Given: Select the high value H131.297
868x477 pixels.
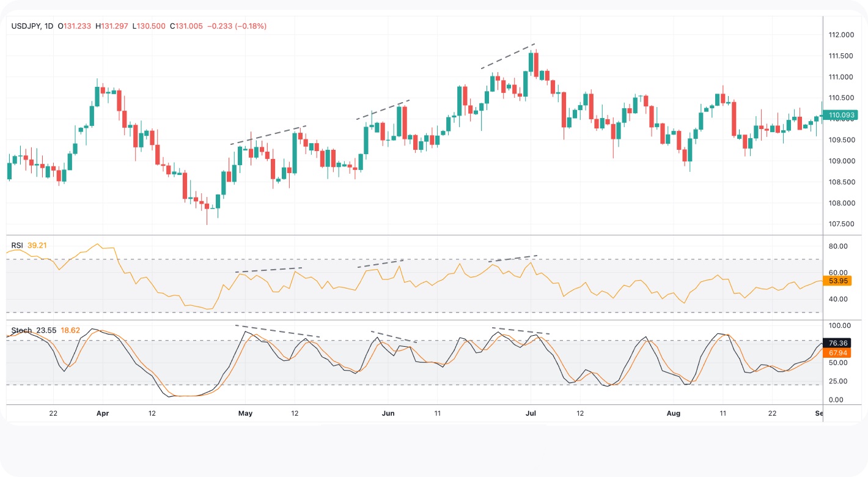Looking at the screenshot, I should click(112, 26).
